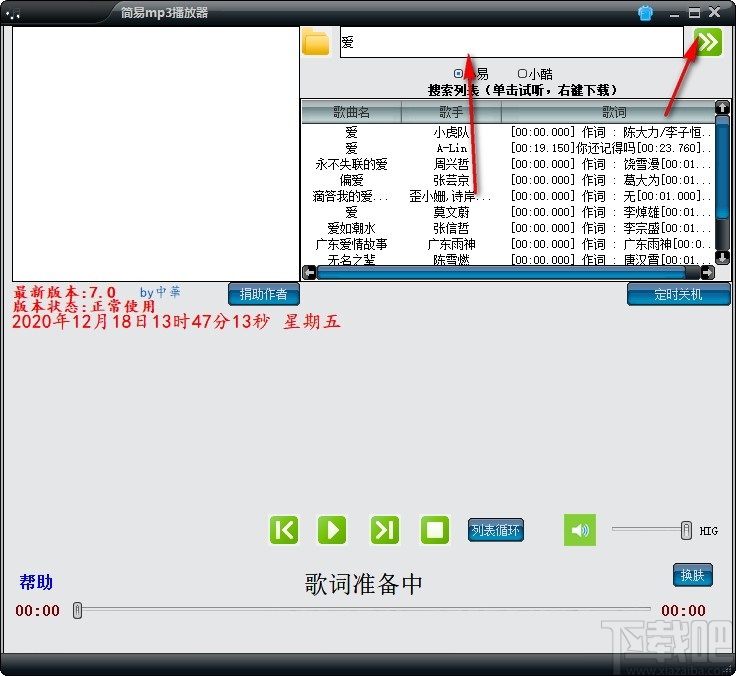Stop playback with the square button
Viewport: 736px width, 676px height.
pos(435,530)
